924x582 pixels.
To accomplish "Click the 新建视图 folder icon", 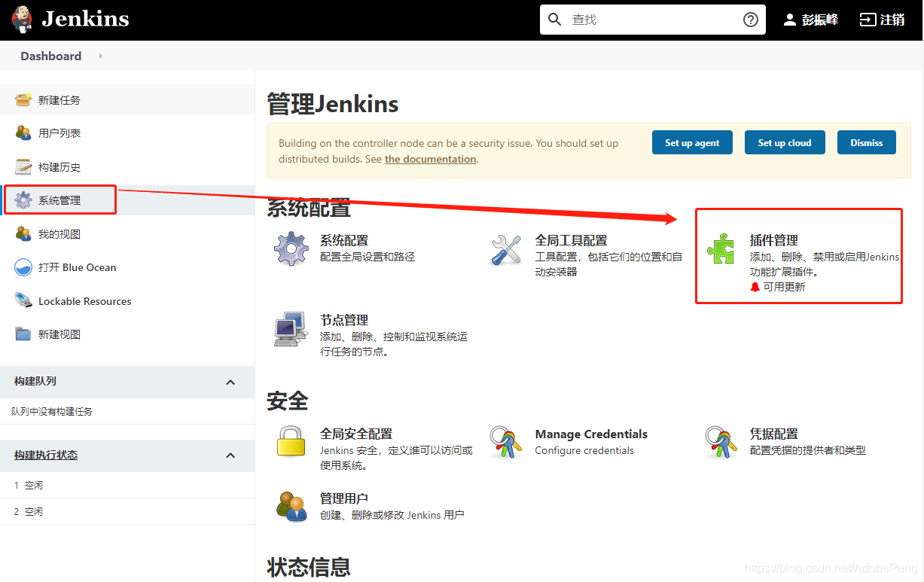I will [23, 334].
